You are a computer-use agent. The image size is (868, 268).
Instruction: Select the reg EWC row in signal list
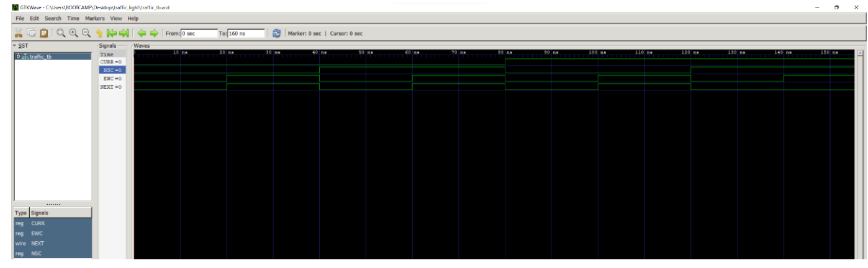coord(53,233)
